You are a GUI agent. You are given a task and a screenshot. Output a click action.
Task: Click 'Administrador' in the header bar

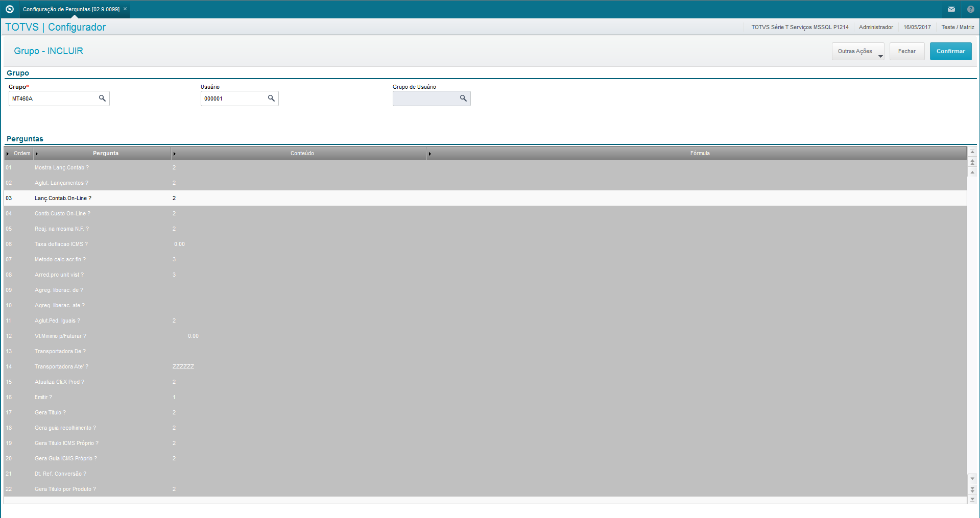pyautogui.click(x=876, y=27)
